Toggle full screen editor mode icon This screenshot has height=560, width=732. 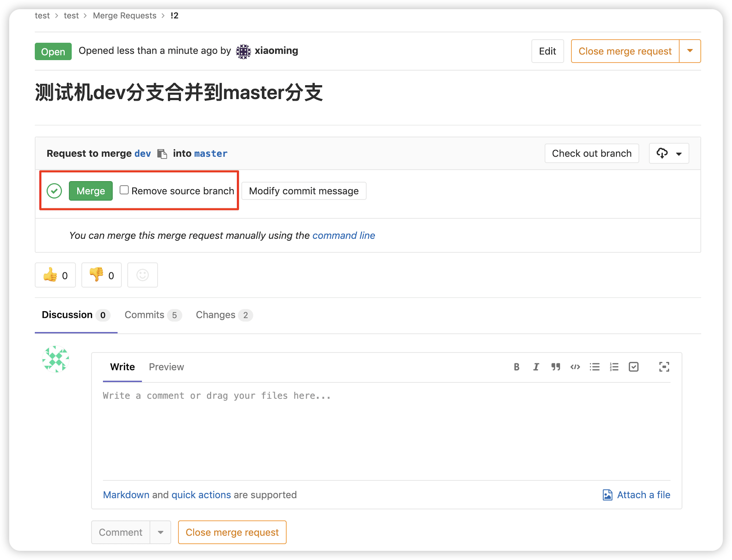(x=664, y=367)
